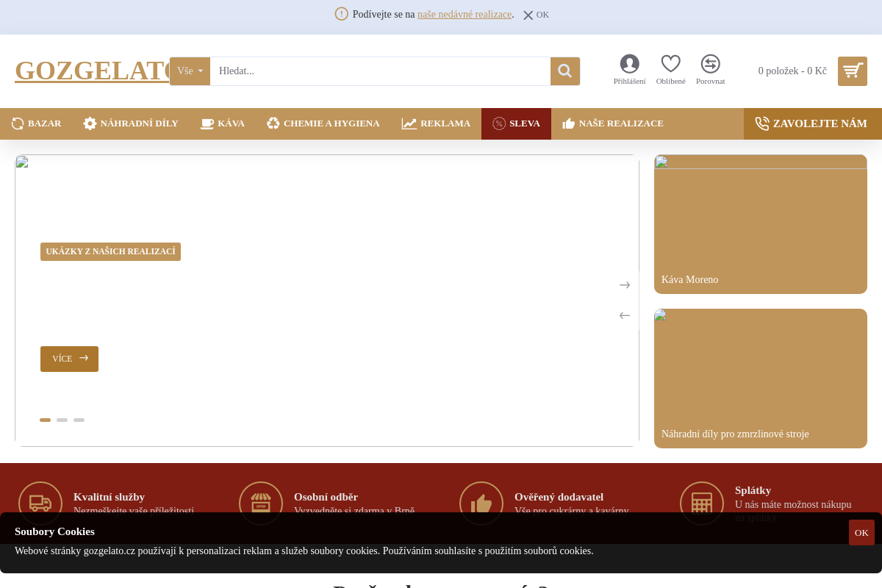
Task: Open the Sleva discount menu item
Action: click(516, 123)
